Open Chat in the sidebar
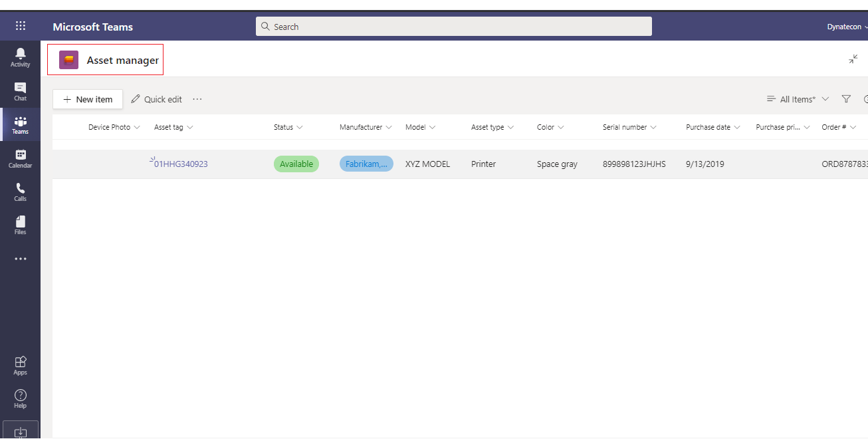Screen dimensions: 868x447 20,91
